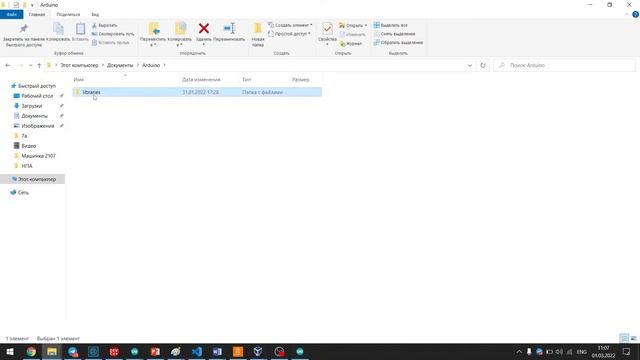Switch to large icons view in status bar
This screenshot has width=640, height=360.
633,338
